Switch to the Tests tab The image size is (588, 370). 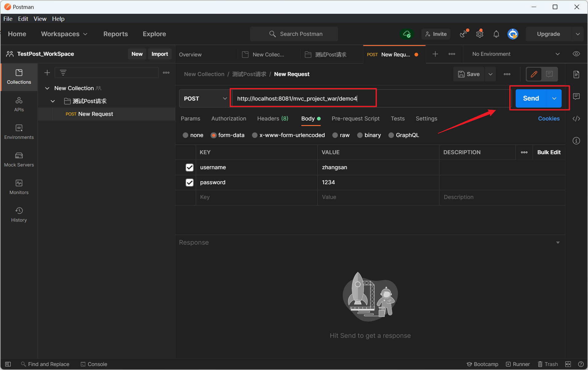point(398,119)
